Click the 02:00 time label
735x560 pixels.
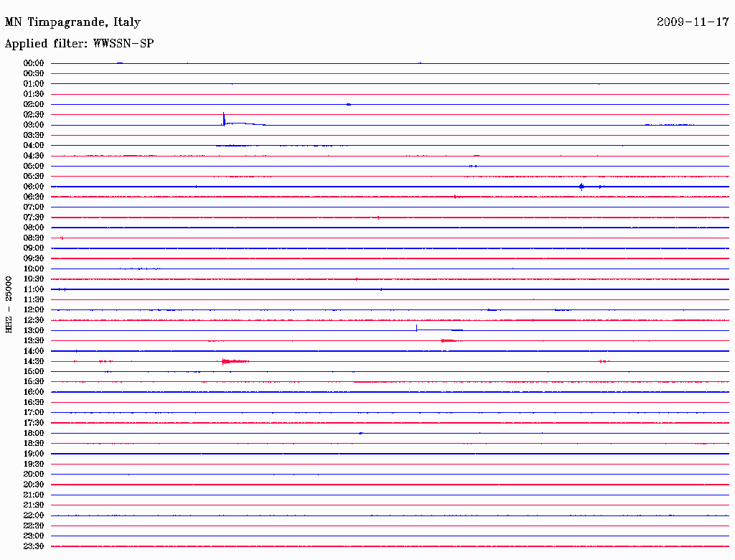coord(34,104)
